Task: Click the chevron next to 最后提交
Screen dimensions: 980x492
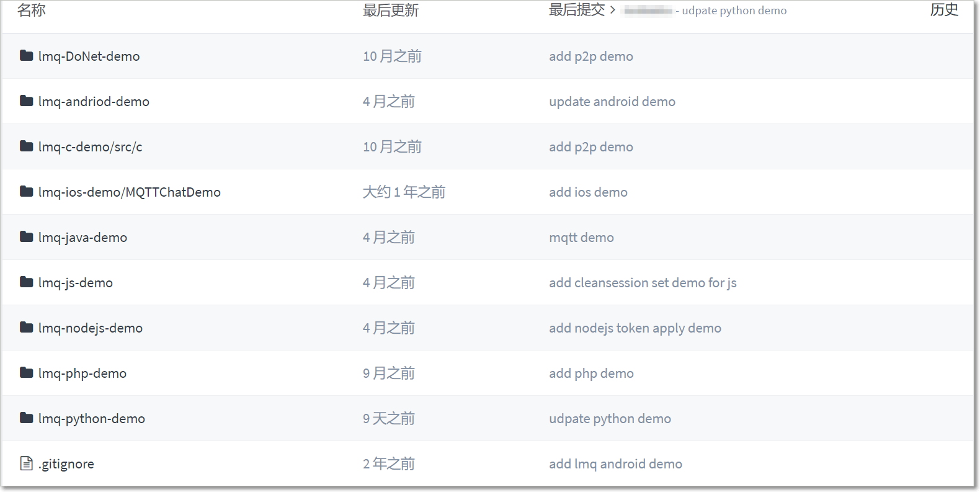Action: pyautogui.click(x=613, y=10)
